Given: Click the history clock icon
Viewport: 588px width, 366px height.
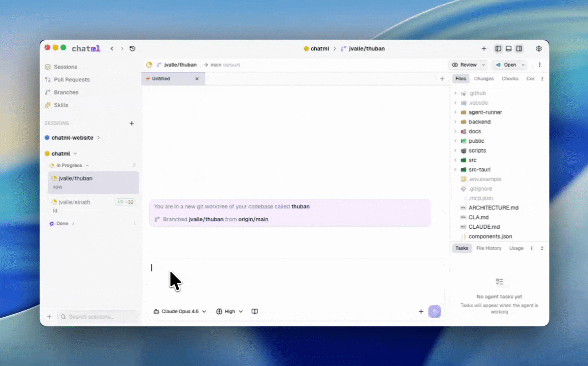Looking at the screenshot, I should pos(133,49).
